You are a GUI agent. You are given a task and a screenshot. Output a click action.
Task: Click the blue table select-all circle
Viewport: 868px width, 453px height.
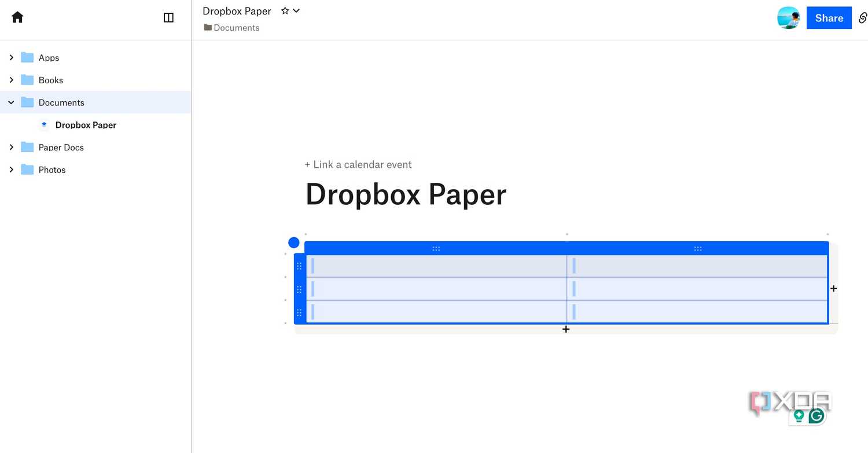[294, 242]
